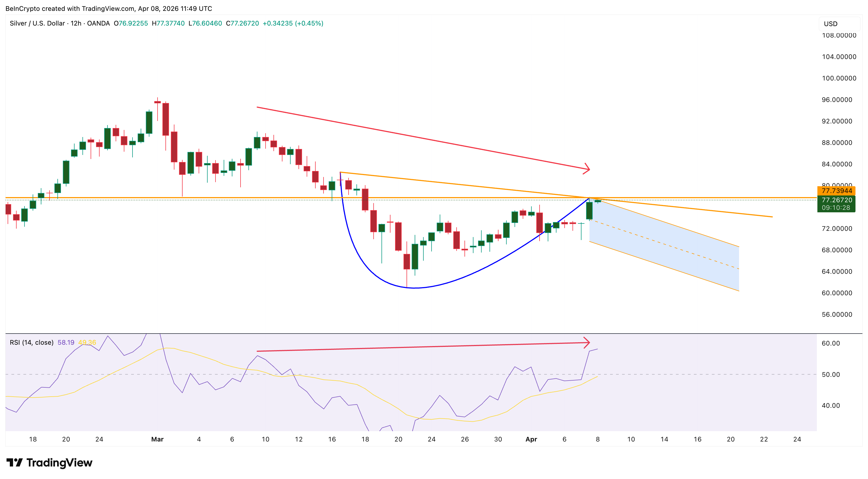
Task: Click the orange 77.73944 price label
Action: click(x=836, y=191)
